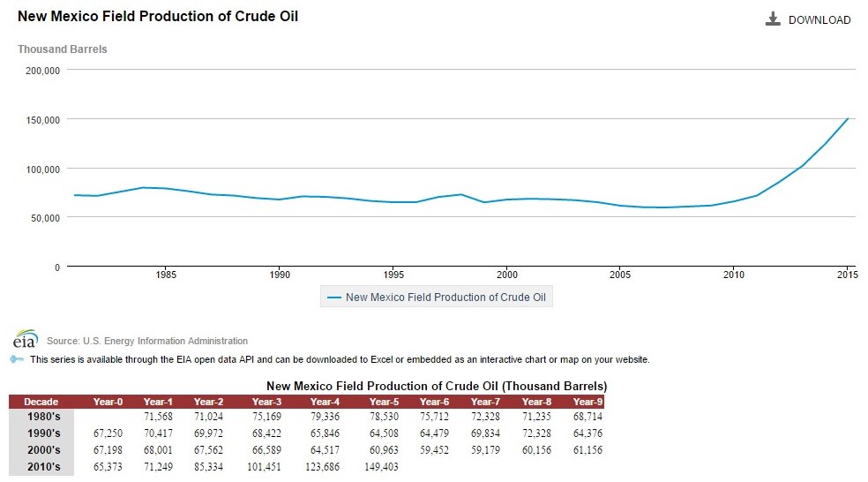Click the 149,403 table cell
Image resolution: width=868 pixels, height=482 pixels.
(384, 465)
